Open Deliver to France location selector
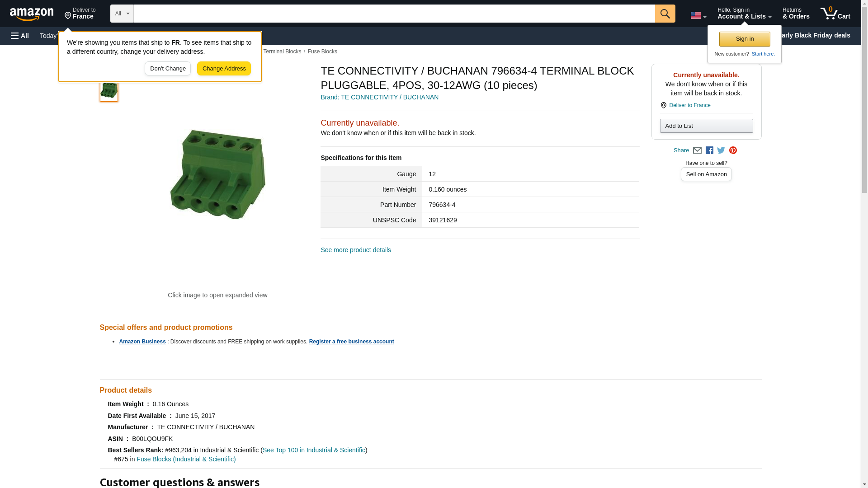The width and height of the screenshot is (868, 488). point(80,14)
